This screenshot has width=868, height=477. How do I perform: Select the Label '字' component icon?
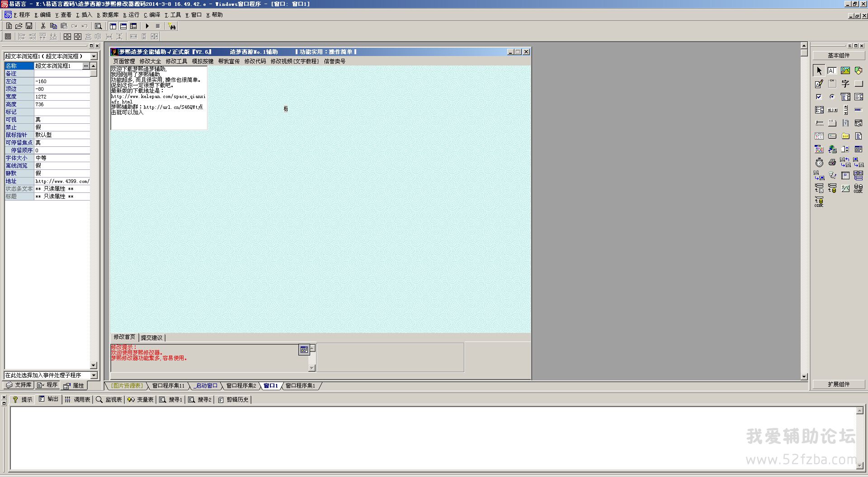845,84
